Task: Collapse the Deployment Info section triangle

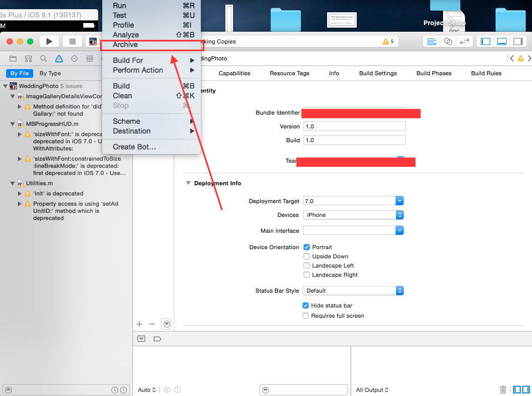Action: 188,183
